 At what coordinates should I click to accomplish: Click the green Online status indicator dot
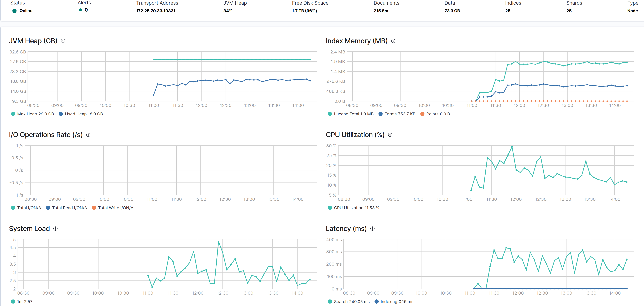point(14,11)
